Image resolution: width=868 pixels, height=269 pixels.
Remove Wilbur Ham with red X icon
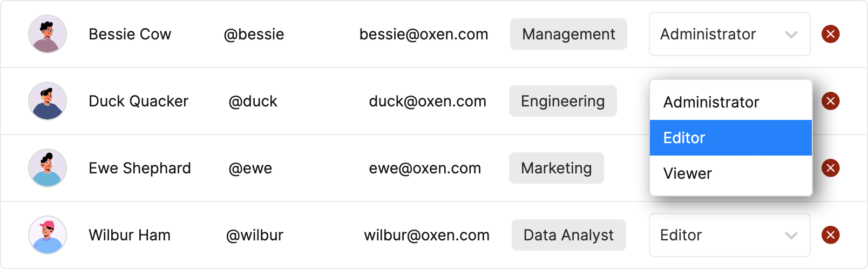(x=830, y=235)
